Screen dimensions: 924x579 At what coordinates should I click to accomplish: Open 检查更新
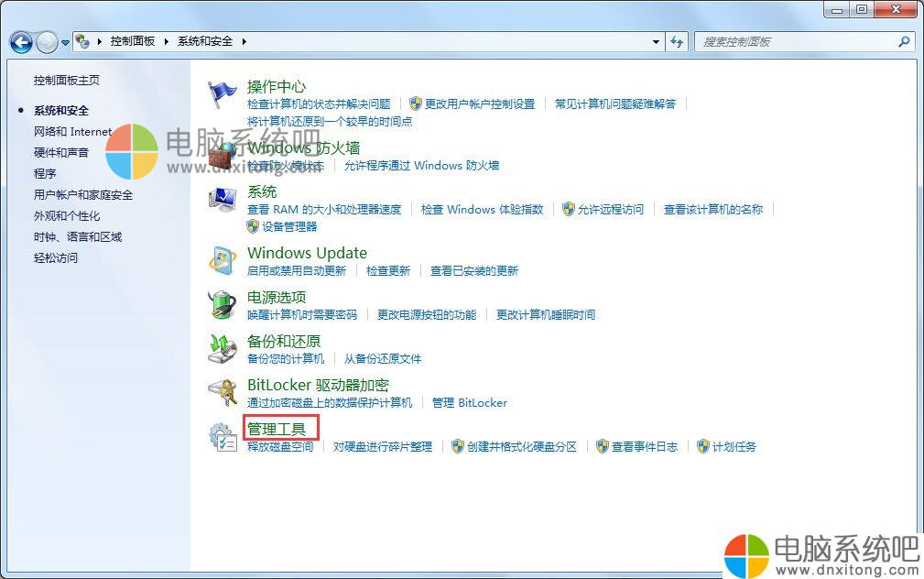point(387,270)
